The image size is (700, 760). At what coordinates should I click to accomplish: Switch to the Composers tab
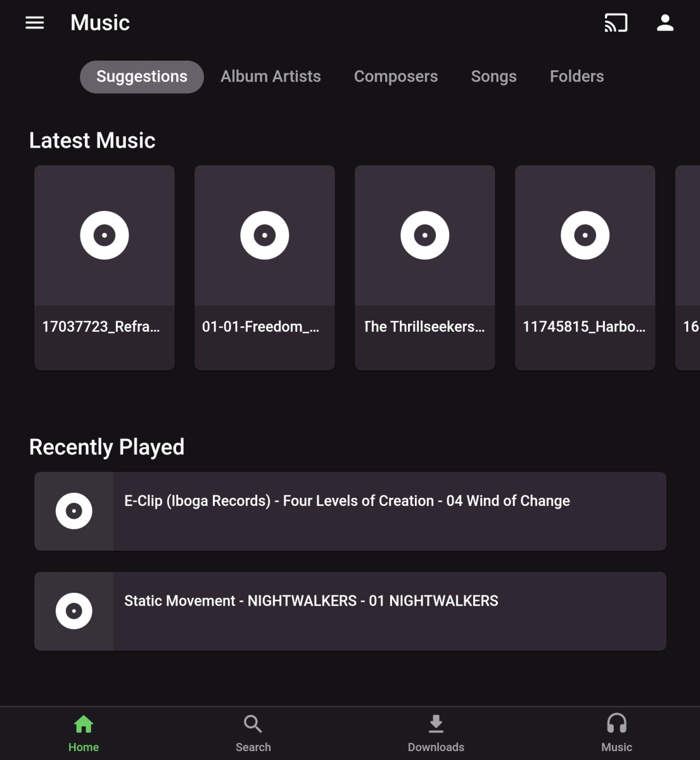[x=396, y=77]
